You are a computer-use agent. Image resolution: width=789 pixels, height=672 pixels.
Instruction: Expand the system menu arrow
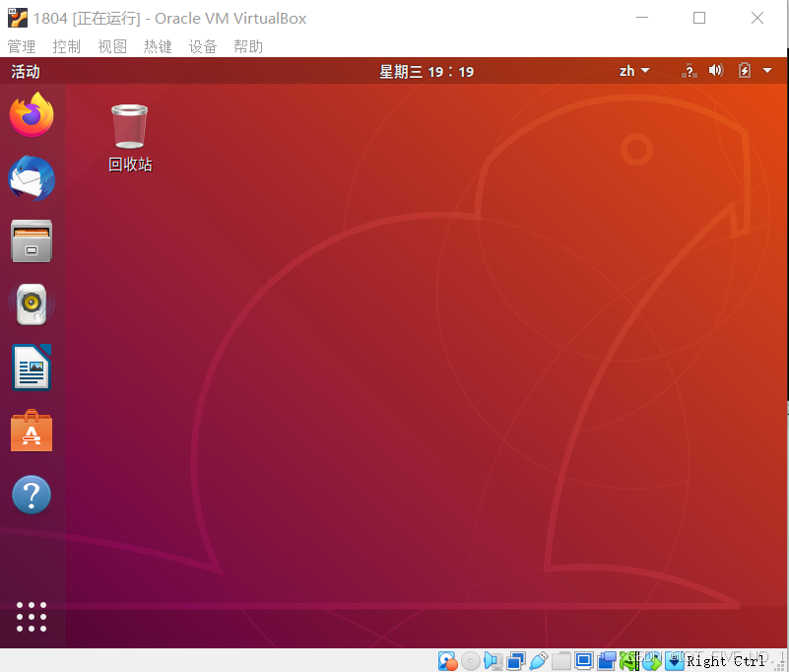pyautogui.click(x=767, y=71)
